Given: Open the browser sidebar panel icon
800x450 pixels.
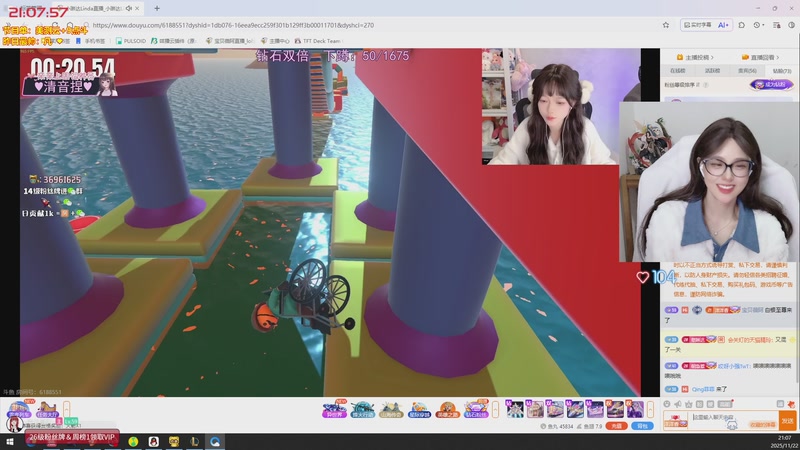Looking at the screenshot, I should pos(777,25).
